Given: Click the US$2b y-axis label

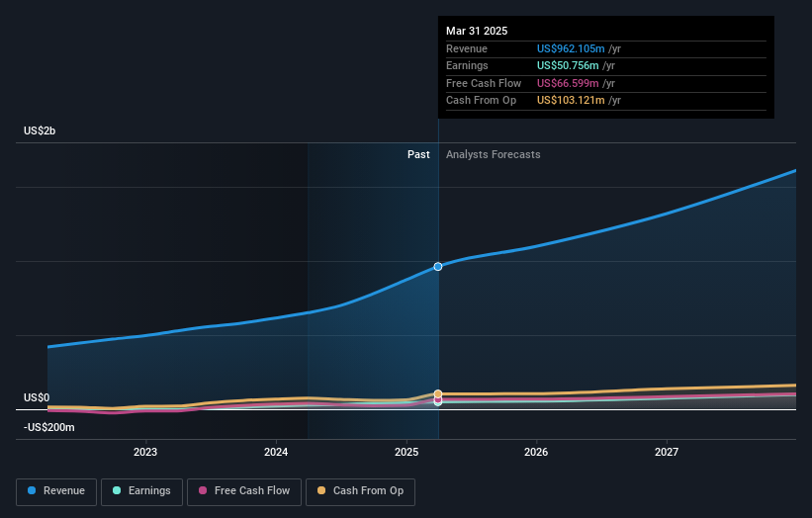Looking at the screenshot, I should coord(40,130).
